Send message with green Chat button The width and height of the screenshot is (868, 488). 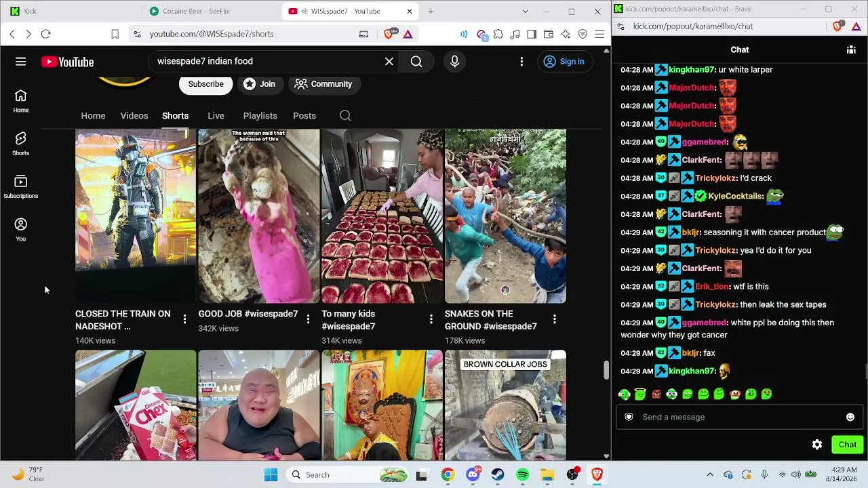point(848,445)
